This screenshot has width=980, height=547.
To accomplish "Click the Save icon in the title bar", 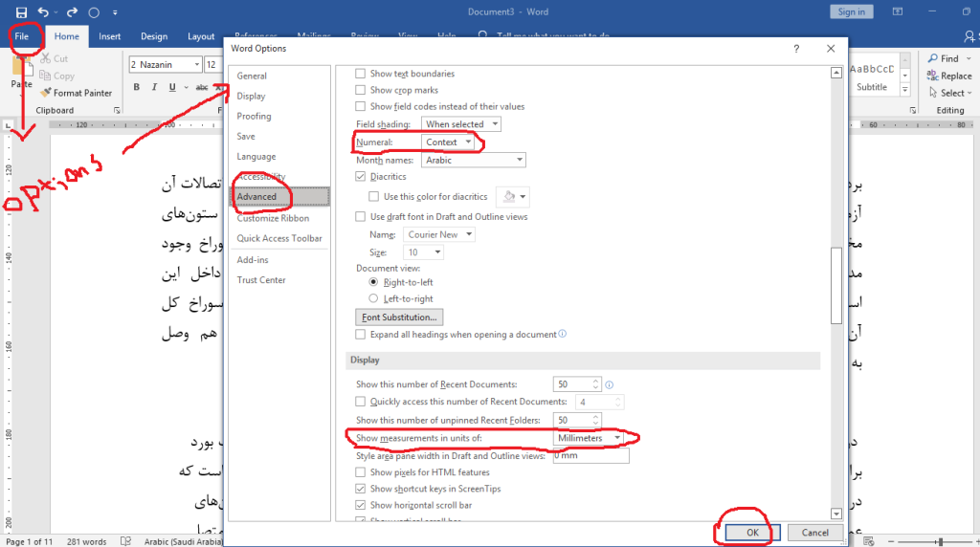I will coord(21,12).
